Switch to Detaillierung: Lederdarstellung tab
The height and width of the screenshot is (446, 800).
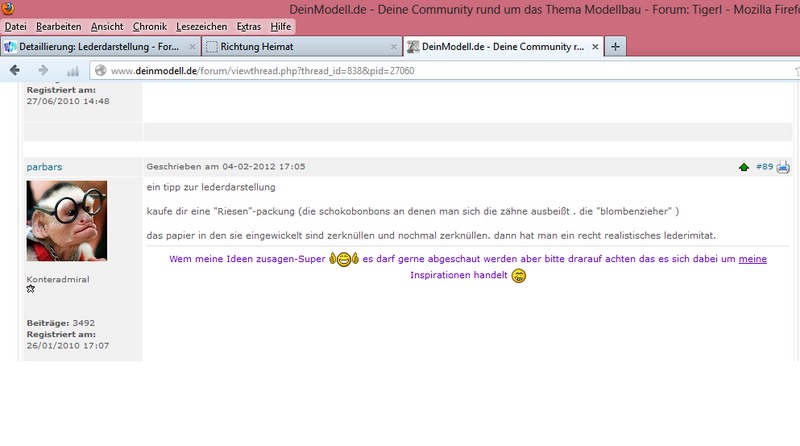point(100,46)
